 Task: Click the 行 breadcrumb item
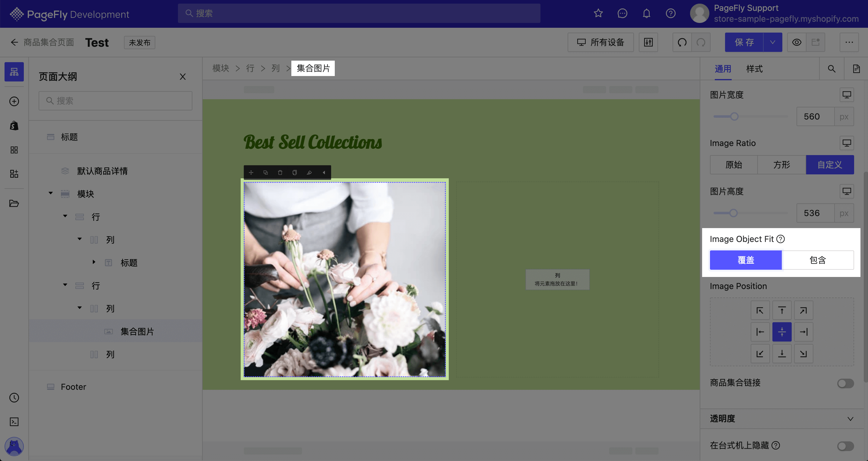point(250,68)
